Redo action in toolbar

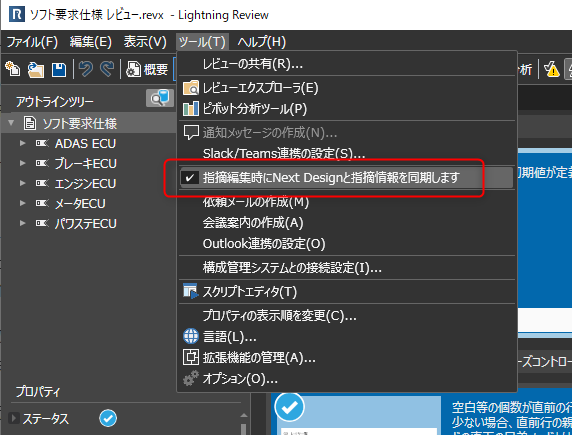[x=107, y=69]
